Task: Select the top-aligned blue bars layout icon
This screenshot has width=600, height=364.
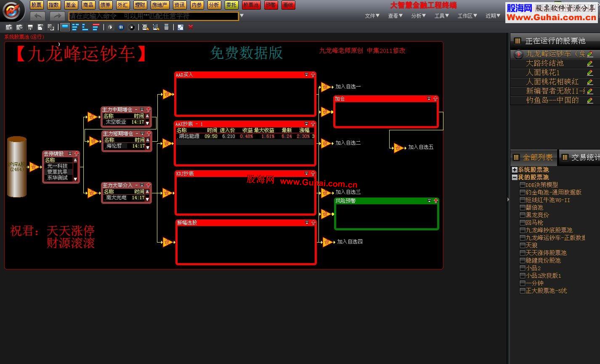Action: point(75,27)
